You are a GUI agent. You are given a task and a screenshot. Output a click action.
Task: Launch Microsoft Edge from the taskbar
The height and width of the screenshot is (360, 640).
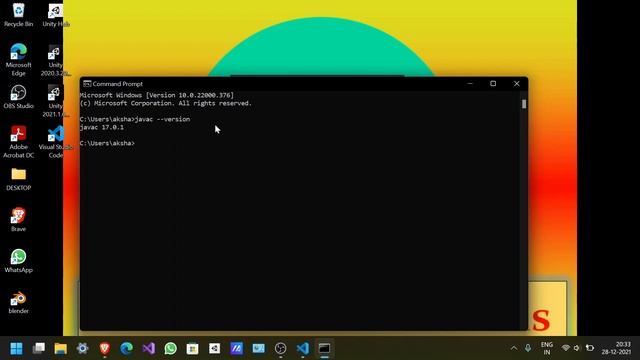[127, 348]
